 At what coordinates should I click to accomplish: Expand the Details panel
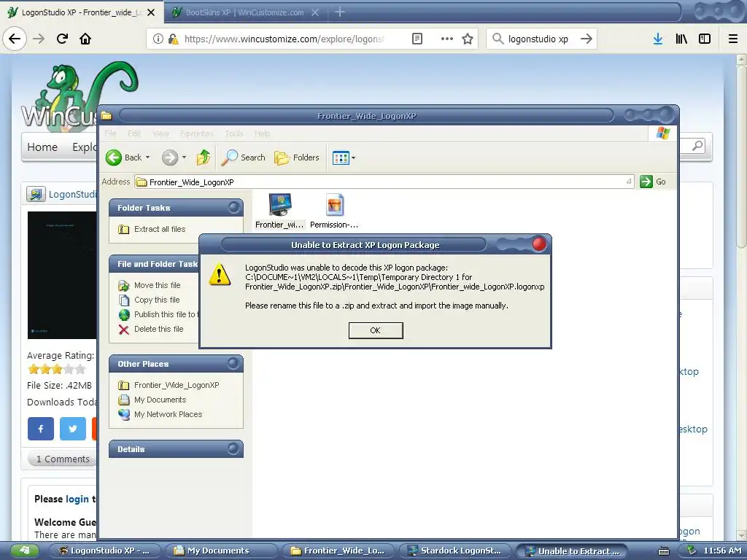point(233,448)
